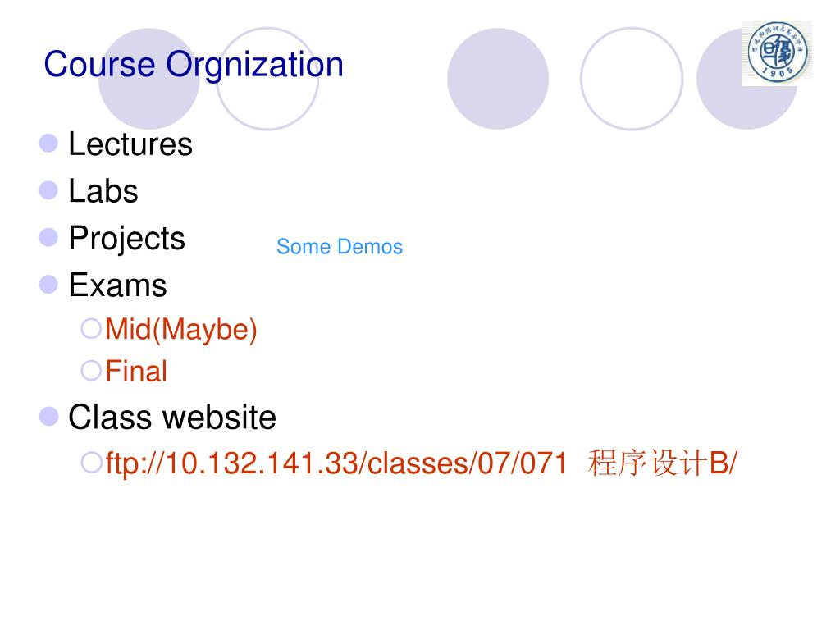
Task: Click the Exams bullet item
Action: [118, 285]
